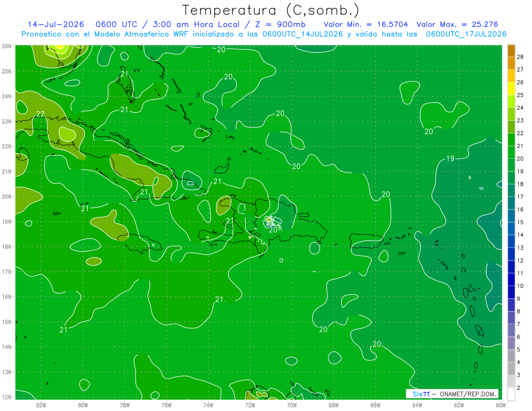Click the "24" value on the color scale
The width and height of the screenshot is (532, 411).
520,108
